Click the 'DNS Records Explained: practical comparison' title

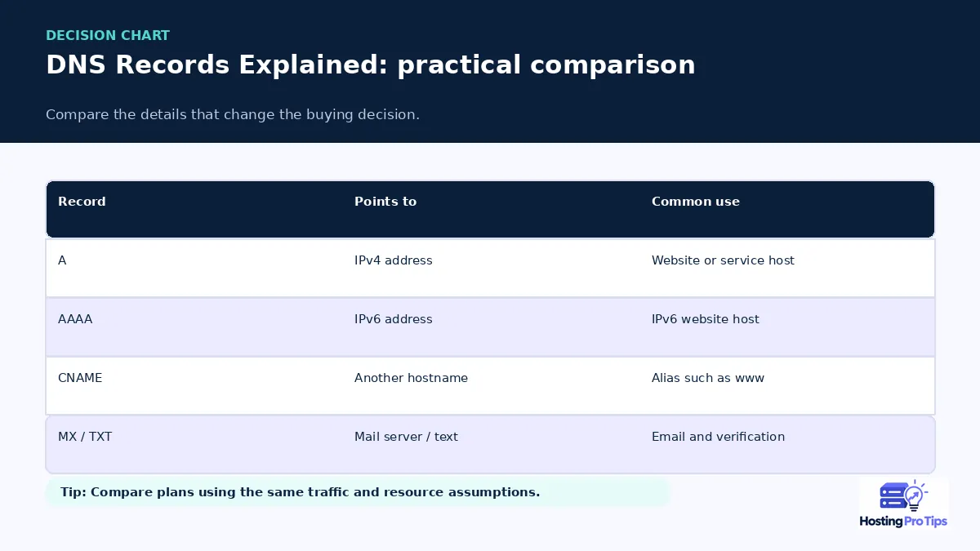(x=371, y=65)
